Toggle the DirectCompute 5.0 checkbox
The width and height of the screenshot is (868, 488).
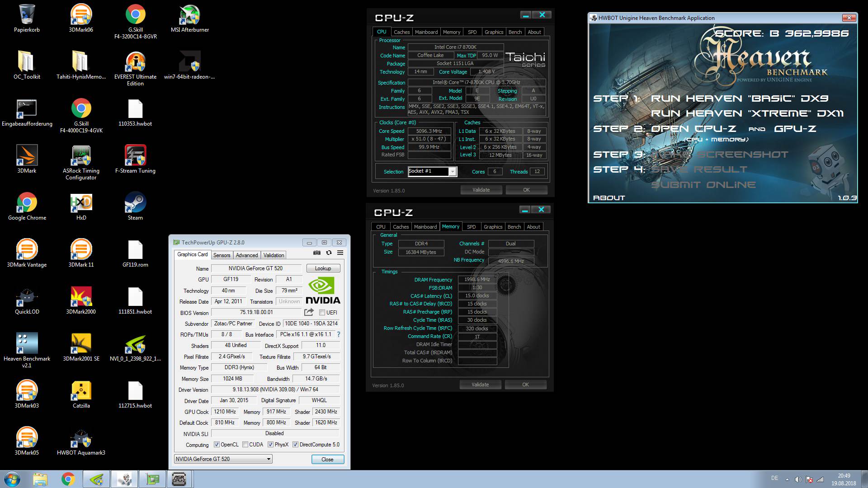click(x=295, y=445)
